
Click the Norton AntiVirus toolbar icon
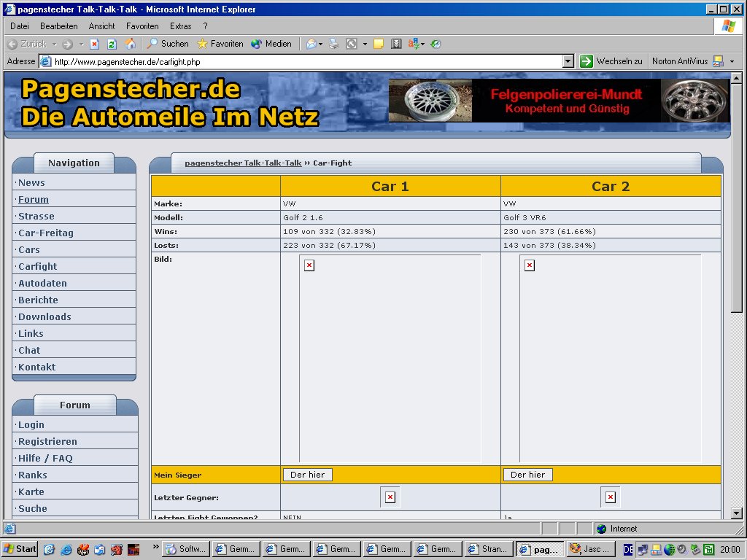[x=718, y=61]
